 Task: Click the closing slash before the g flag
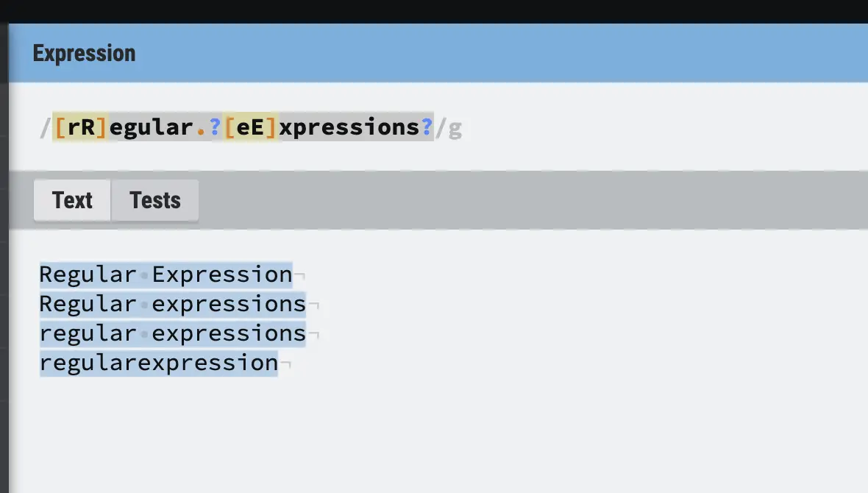[441, 128]
